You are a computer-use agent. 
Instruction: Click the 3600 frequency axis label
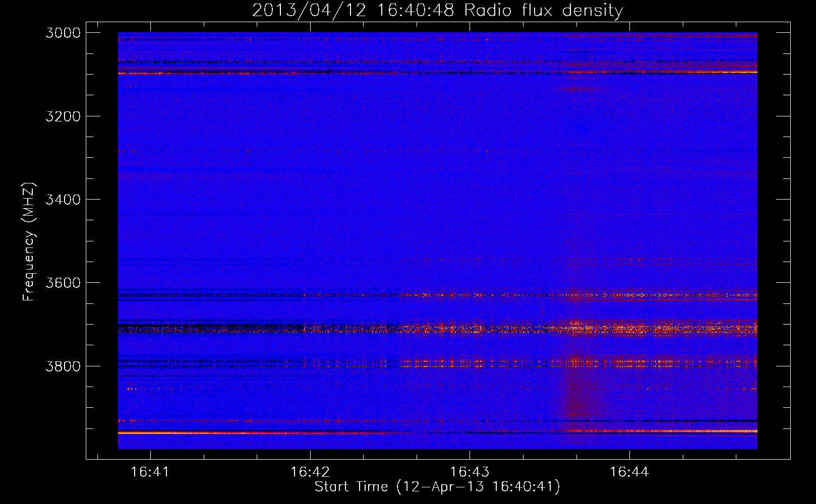(x=63, y=283)
